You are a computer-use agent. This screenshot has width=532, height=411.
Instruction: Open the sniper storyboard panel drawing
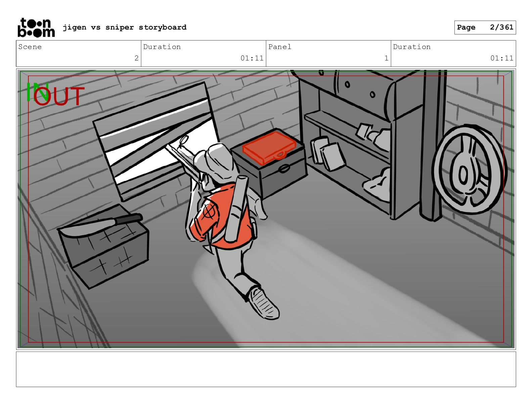pos(266,209)
